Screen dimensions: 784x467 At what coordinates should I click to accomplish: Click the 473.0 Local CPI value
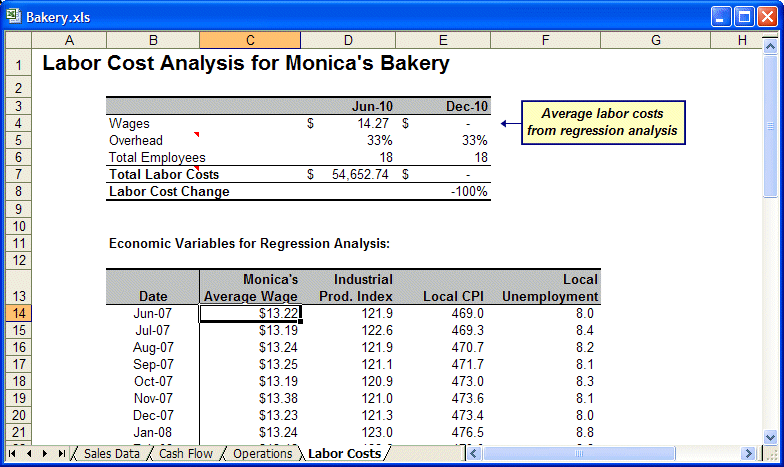(x=468, y=381)
